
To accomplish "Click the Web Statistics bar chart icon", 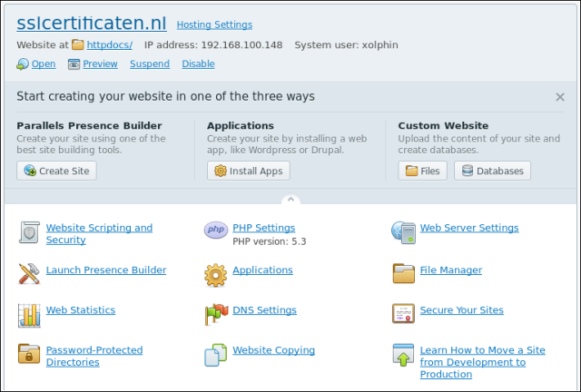I will tap(29, 316).
